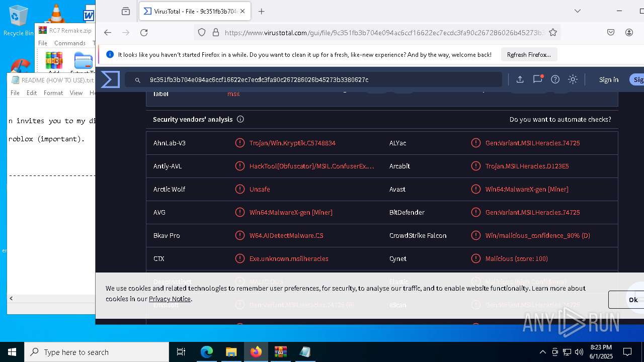
Task: Open the Privacy Notice link
Action: pos(170,299)
